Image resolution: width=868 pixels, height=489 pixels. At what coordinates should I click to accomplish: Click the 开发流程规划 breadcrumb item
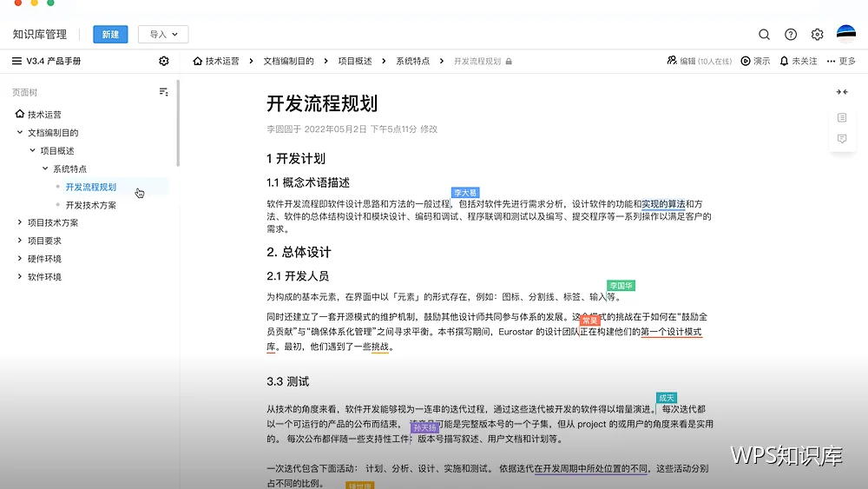coord(477,61)
